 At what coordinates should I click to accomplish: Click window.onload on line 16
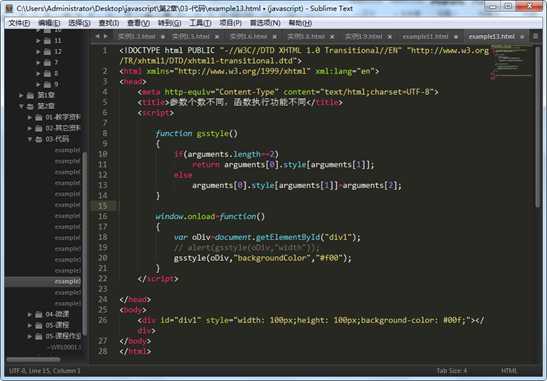[x=185, y=216]
